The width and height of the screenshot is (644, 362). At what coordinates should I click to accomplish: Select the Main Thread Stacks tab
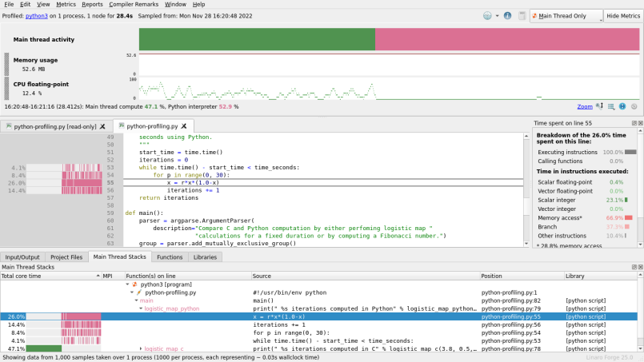coord(119,257)
